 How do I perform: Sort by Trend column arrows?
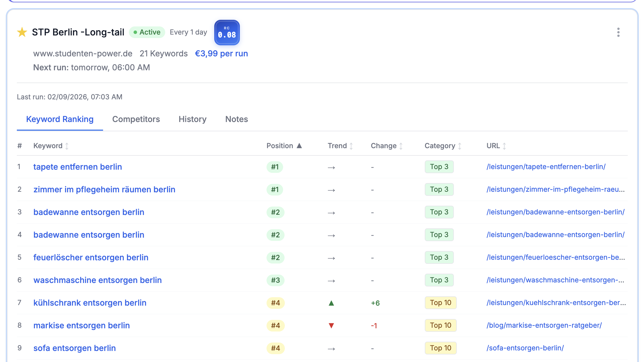351,146
